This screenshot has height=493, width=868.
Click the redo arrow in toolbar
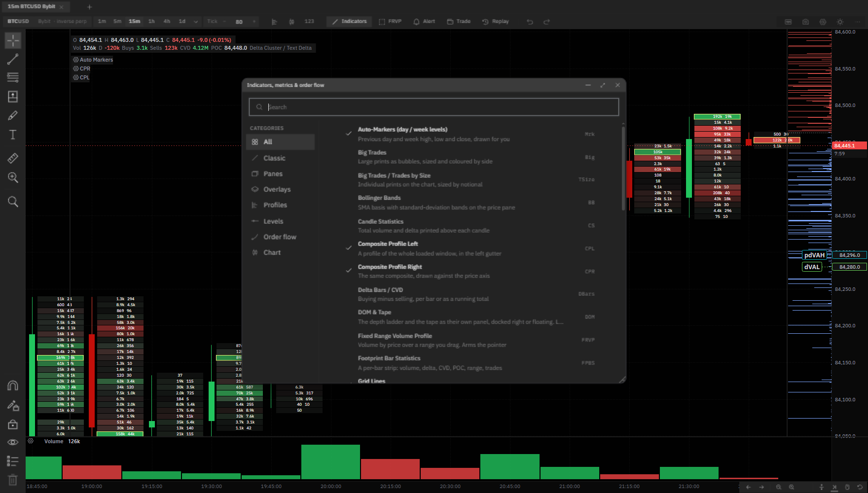(546, 22)
